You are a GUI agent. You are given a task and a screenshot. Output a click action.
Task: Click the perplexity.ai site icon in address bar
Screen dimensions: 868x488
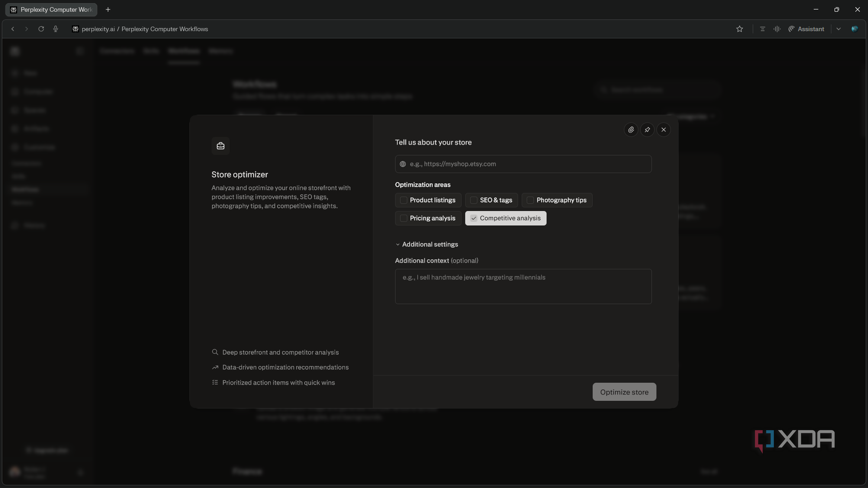click(75, 29)
